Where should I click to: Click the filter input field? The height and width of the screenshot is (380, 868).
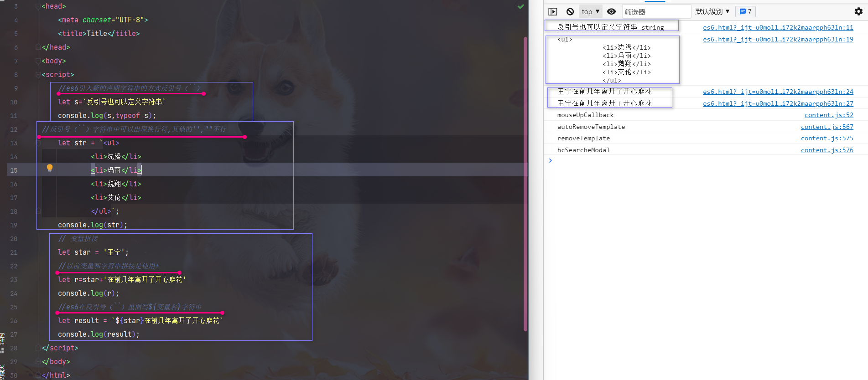pos(656,12)
